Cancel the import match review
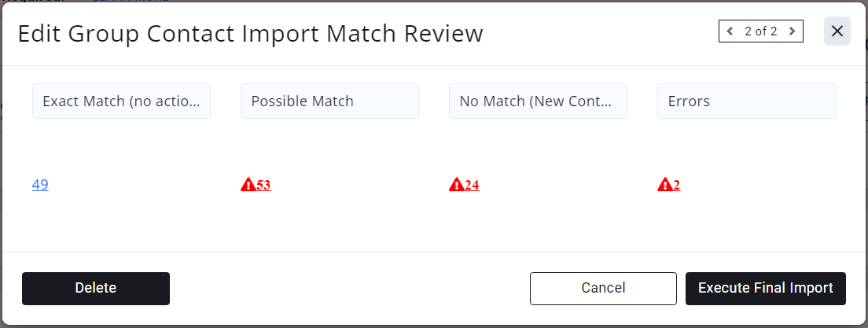Viewport: 868px width, 328px height. [603, 288]
